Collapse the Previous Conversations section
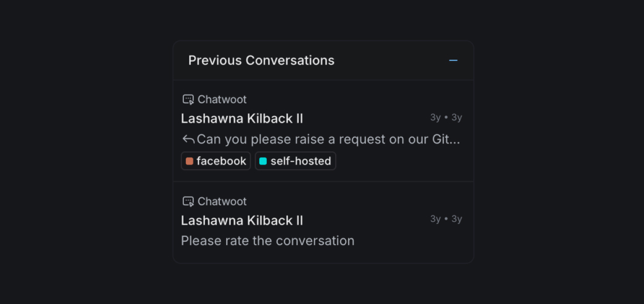The height and width of the screenshot is (304, 644). pos(453,61)
